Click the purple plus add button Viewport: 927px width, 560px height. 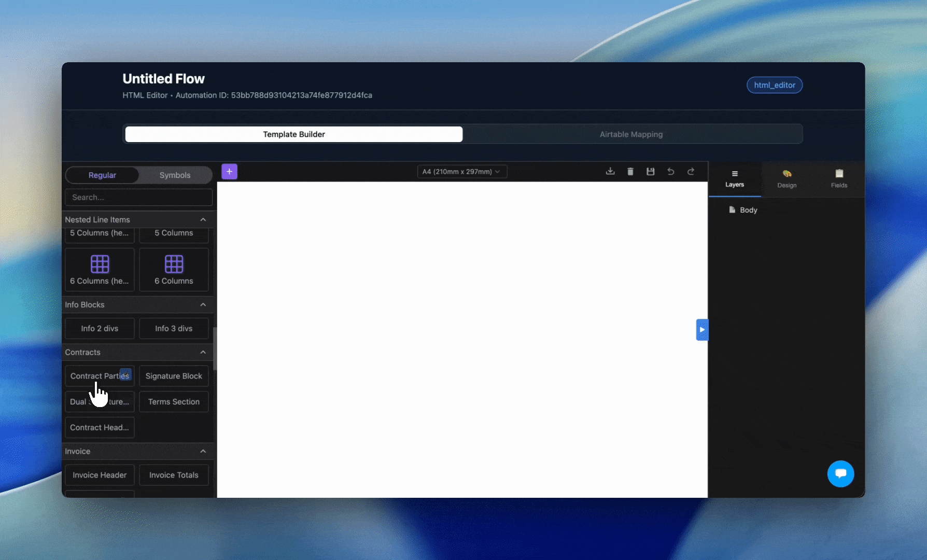click(x=229, y=171)
